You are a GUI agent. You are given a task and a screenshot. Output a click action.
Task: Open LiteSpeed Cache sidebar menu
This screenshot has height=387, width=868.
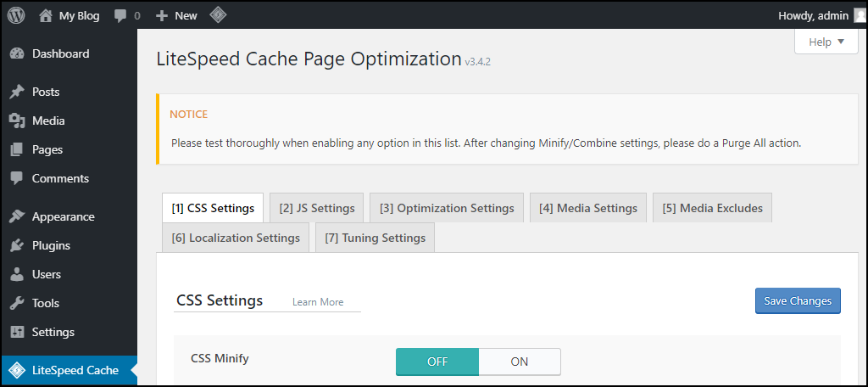tap(69, 370)
